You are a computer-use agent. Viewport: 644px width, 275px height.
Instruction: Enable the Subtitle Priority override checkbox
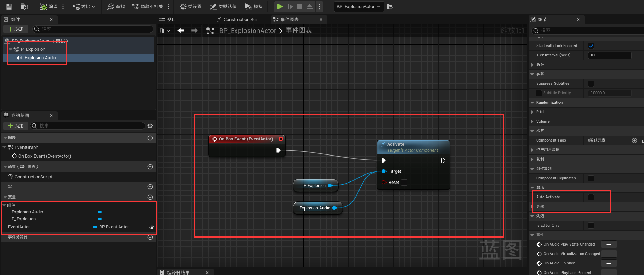coord(539,93)
